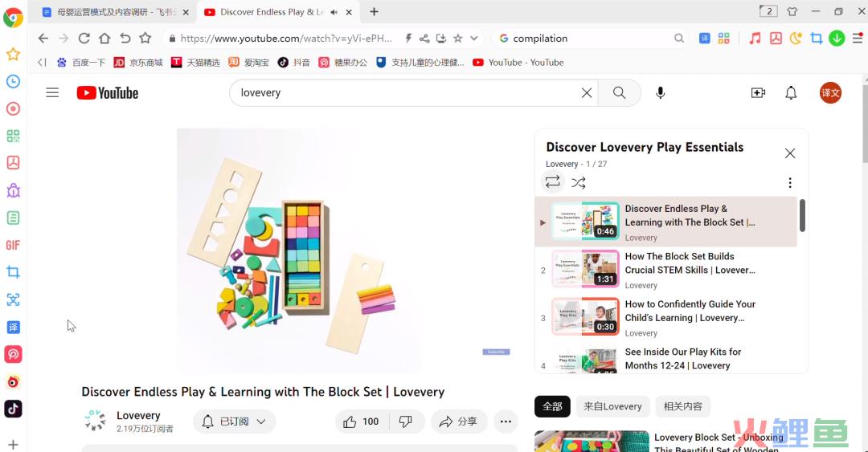This screenshot has width=868, height=452.
Task: Play How to Confidently Guide playlist item
Action: point(666,318)
